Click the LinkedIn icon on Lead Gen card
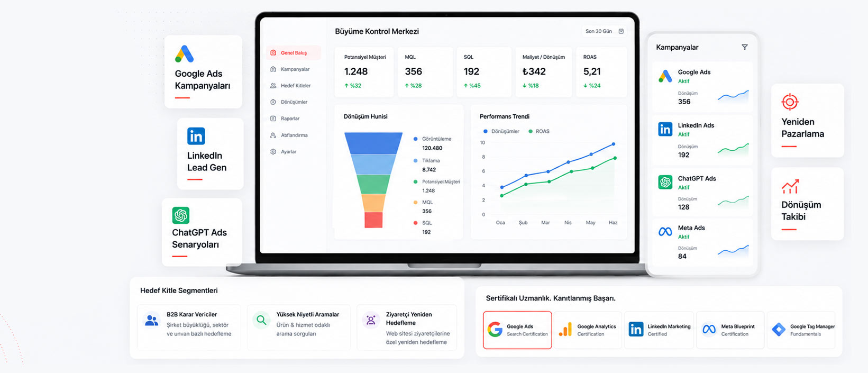 click(x=196, y=137)
